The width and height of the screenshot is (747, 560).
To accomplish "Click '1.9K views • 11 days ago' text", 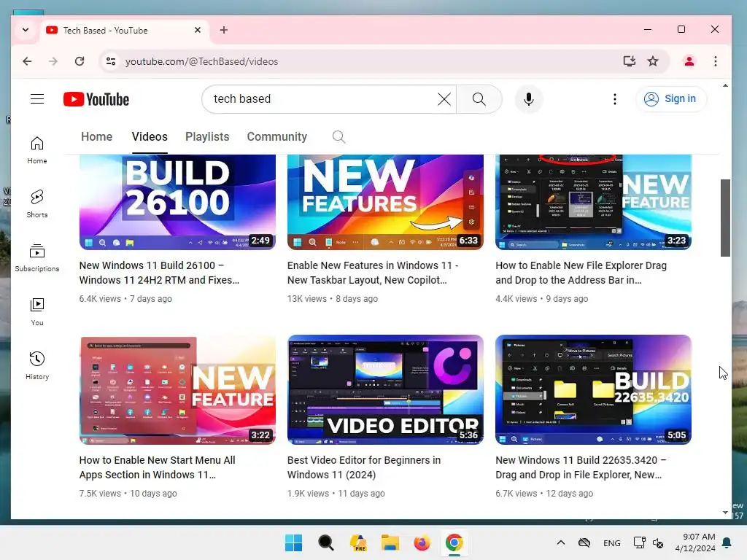I will pyautogui.click(x=336, y=494).
